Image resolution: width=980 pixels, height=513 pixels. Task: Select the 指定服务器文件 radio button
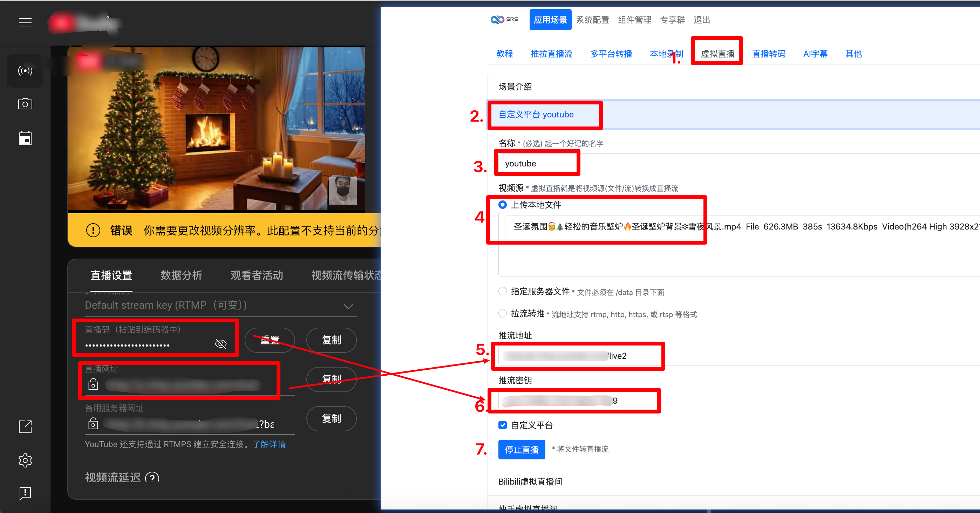click(503, 291)
